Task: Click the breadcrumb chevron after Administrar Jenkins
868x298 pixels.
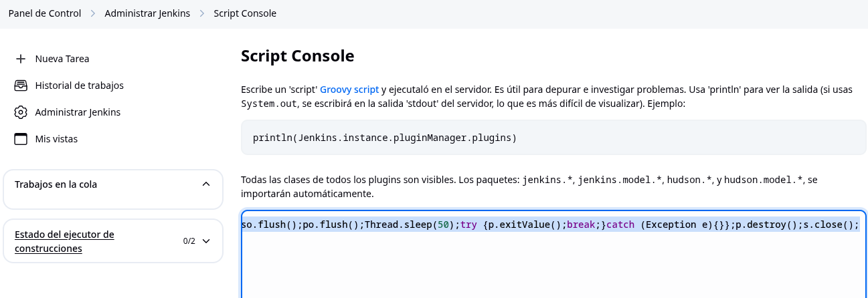Action: 201,13
